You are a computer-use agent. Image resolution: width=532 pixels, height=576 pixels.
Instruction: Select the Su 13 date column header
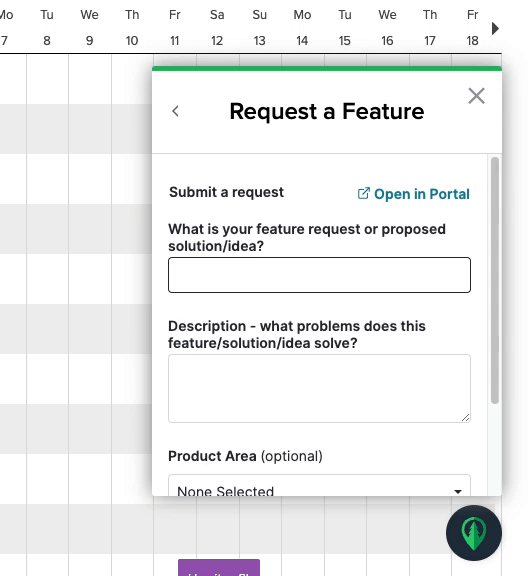259,28
